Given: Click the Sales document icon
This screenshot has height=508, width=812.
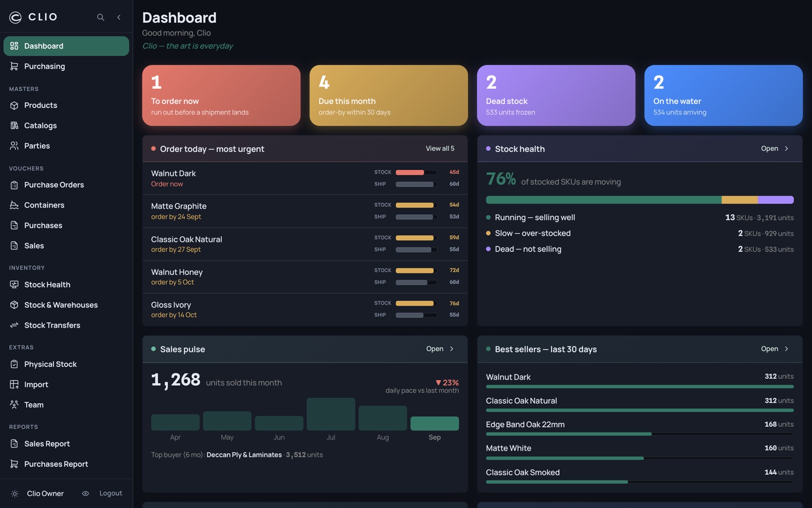Looking at the screenshot, I should click(x=14, y=246).
